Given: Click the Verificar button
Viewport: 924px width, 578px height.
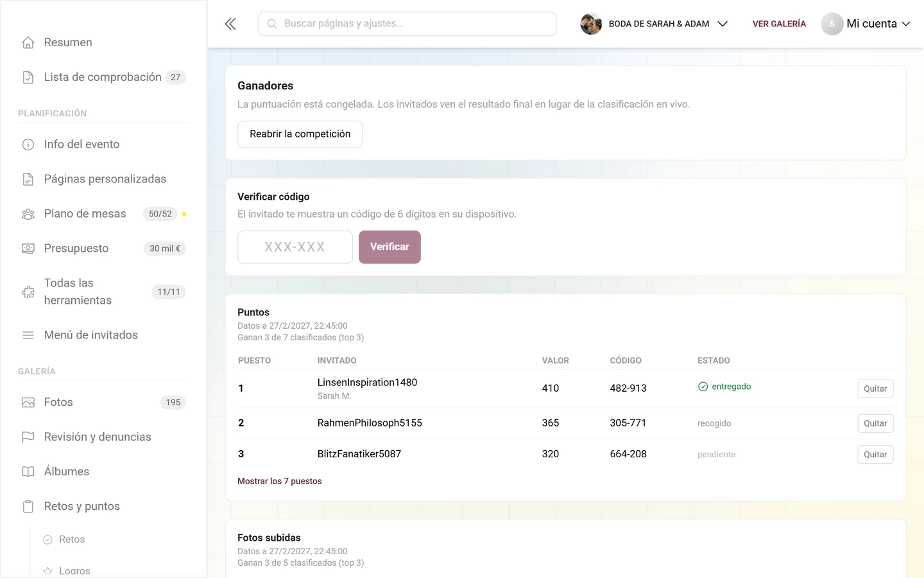Looking at the screenshot, I should coord(389,247).
